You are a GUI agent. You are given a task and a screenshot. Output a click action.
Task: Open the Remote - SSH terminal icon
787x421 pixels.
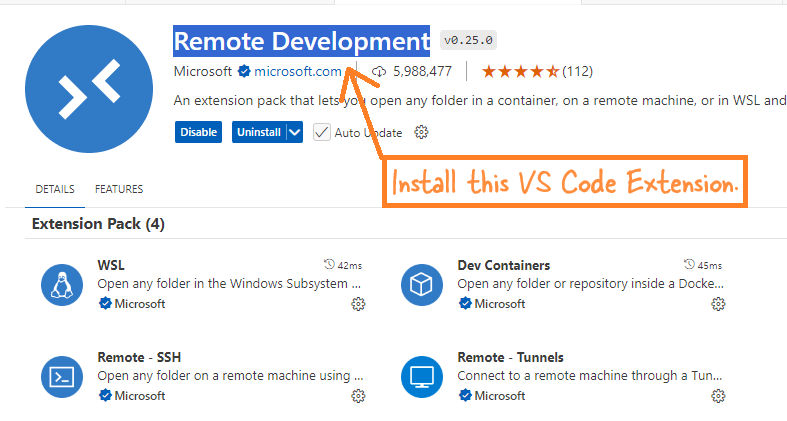[x=62, y=377]
